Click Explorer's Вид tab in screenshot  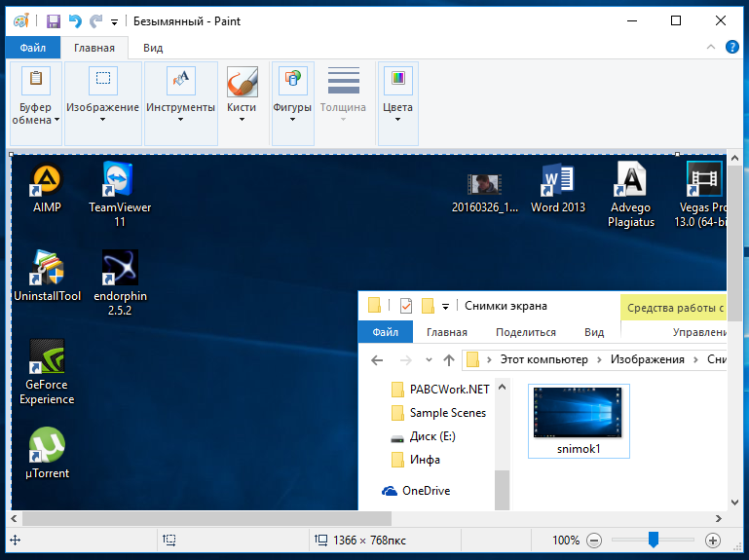click(x=594, y=332)
